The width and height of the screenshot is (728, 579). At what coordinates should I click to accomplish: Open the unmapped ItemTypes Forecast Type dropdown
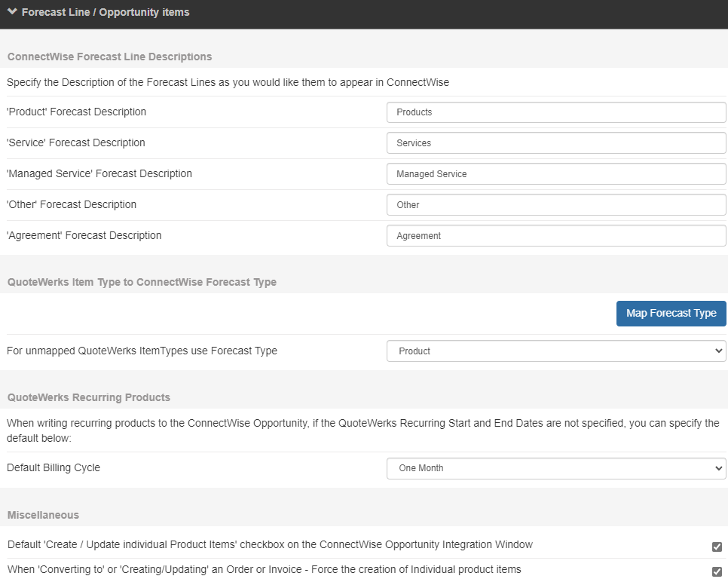(555, 351)
